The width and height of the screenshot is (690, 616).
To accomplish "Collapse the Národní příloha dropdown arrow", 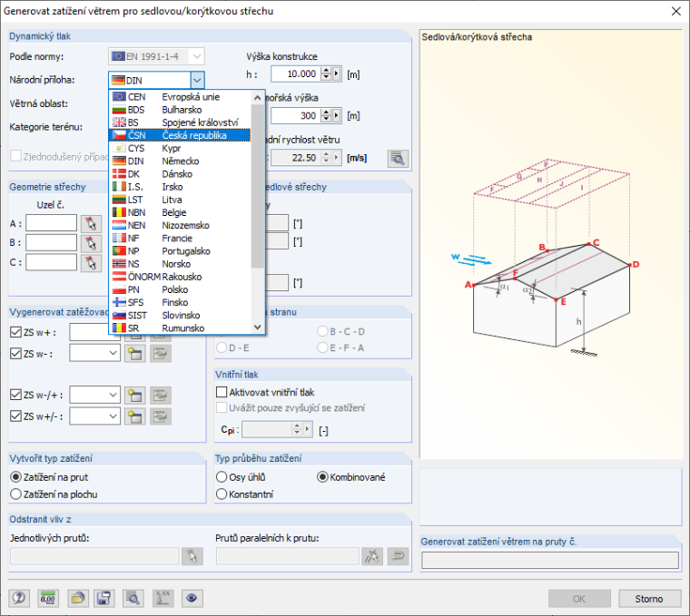I will pos(197,81).
